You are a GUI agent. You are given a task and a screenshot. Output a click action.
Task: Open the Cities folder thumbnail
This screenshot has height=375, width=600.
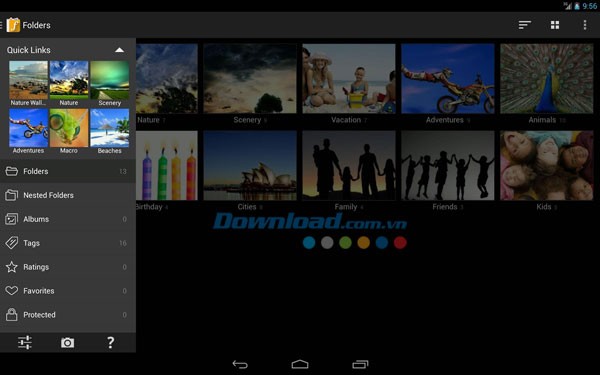[250, 165]
